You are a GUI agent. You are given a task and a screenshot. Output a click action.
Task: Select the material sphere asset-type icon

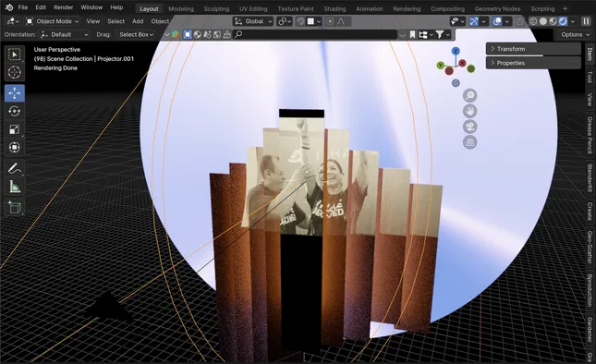pos(197,34)
